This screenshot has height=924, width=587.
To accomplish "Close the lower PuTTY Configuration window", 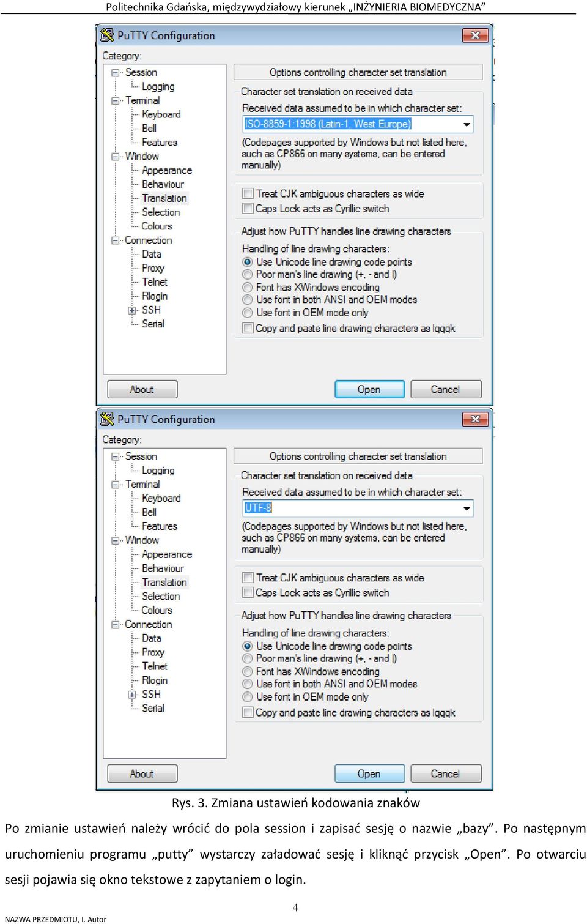I will pyautogui.click(x=475, y=419).
